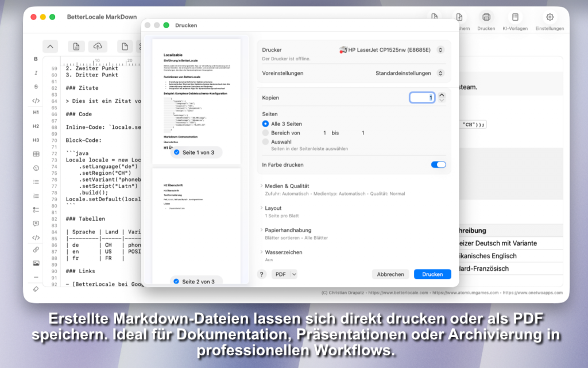The width and height of the screenshot is (588, 368).
Task: Click the emoji smiley icon in sidebar
Action: click(x=36, y=168)
